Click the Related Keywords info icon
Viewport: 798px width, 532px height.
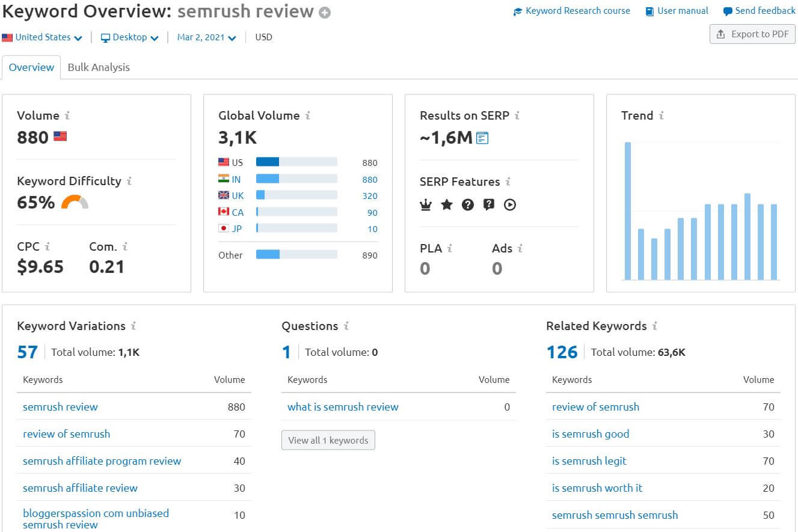[655, 326]
